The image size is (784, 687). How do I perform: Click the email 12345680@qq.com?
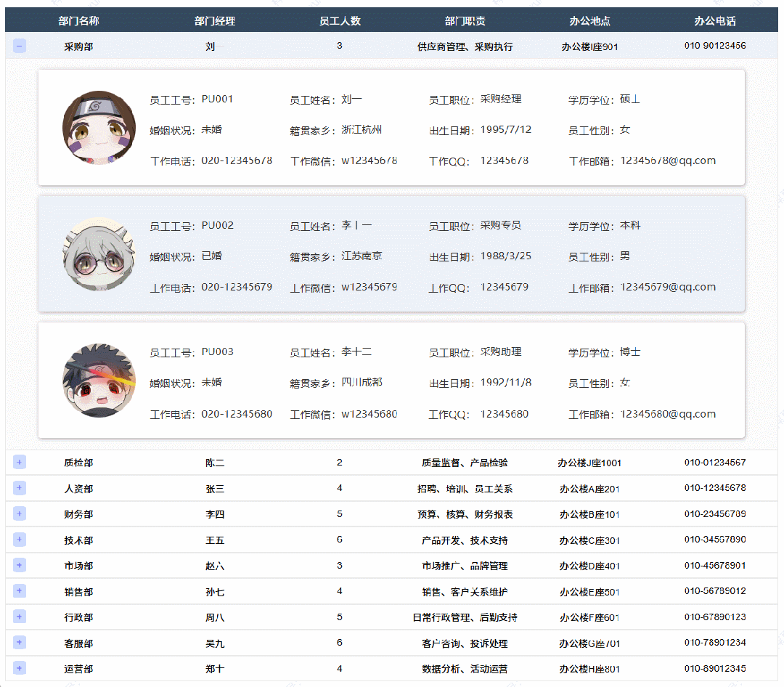coord(668,414)
